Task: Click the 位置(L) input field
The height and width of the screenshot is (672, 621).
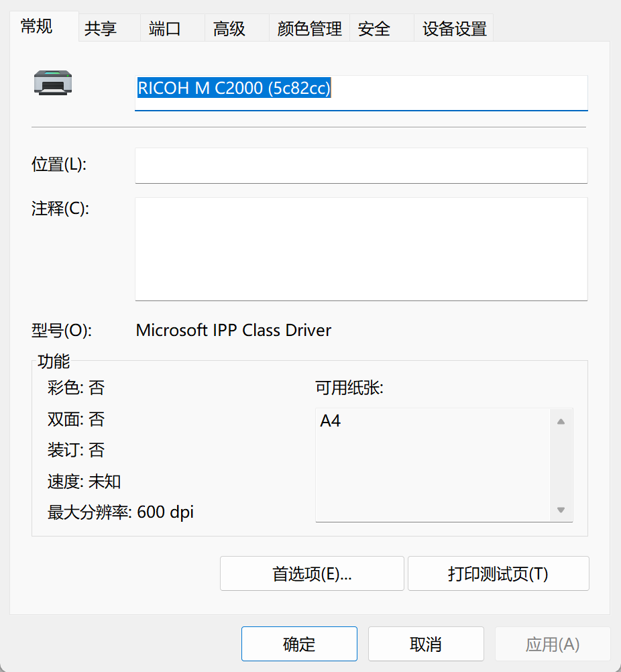Action: click(361, 166)
